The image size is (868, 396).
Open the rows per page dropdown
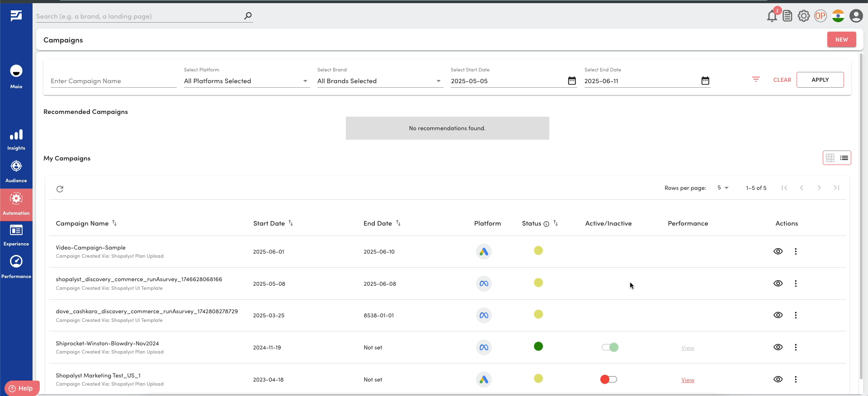[723, 188]
